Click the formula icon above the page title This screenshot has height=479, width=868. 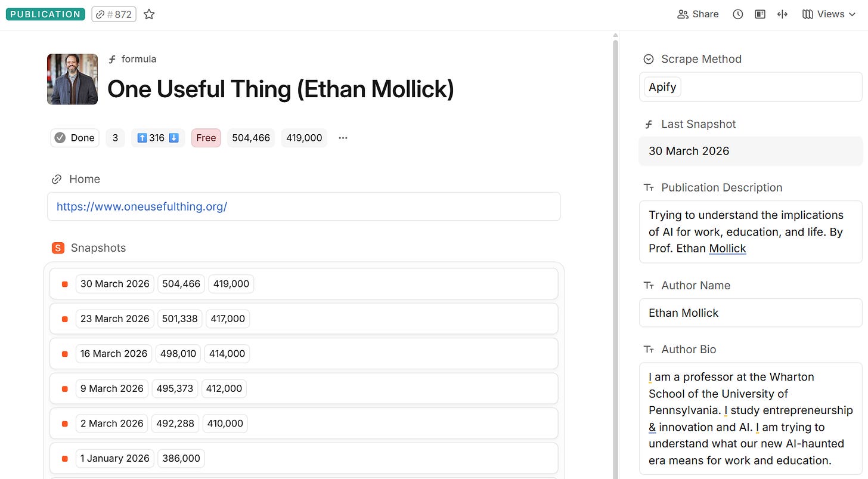click(x=112, y=58)
